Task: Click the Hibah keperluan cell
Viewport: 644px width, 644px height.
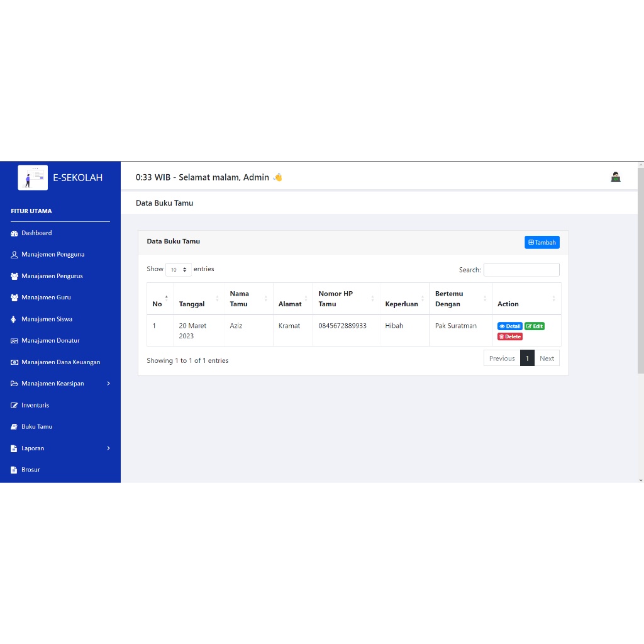Action: (x=405, y=331)
